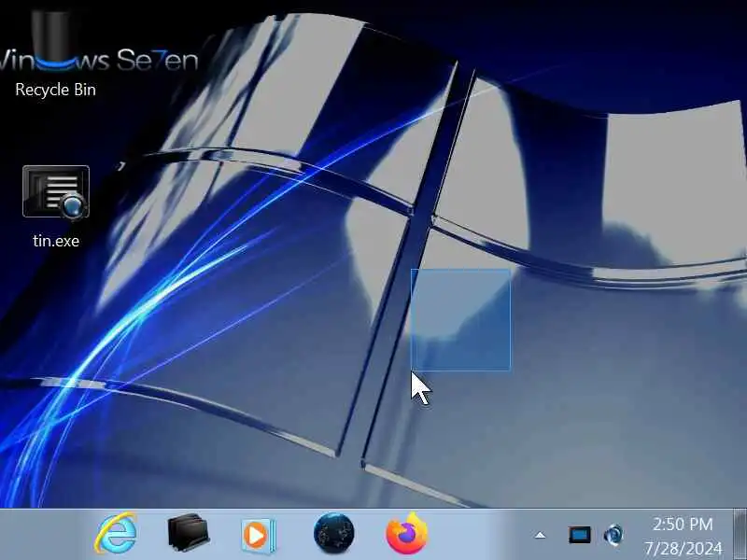Launch Windows Media Player from taskbar
The height and width of the screenshot is (560, 747).
259,535
